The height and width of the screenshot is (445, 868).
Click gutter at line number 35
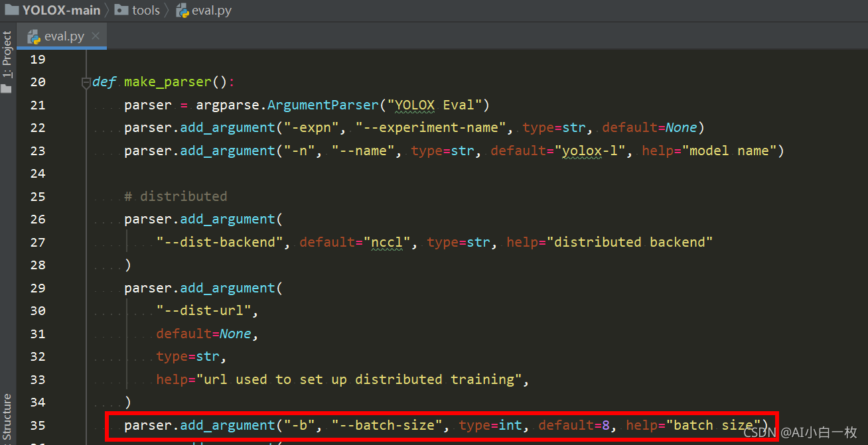38,425
